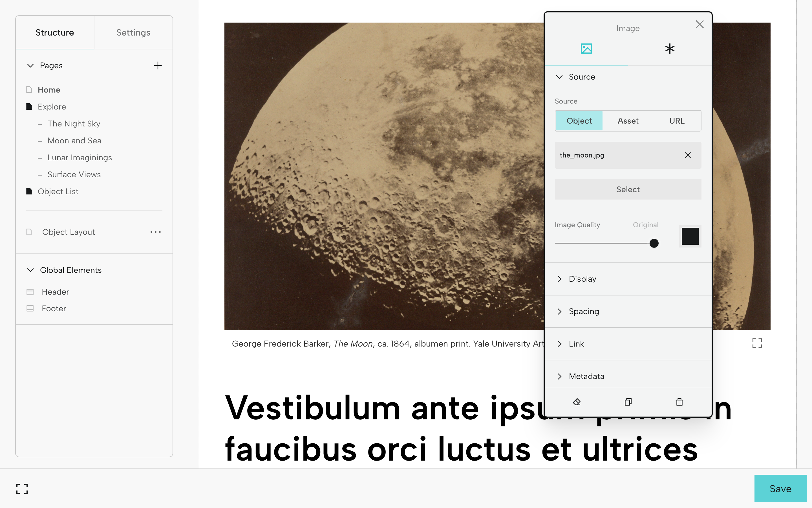
Task: Click the Header layout icon
Action: click(30, 292)
